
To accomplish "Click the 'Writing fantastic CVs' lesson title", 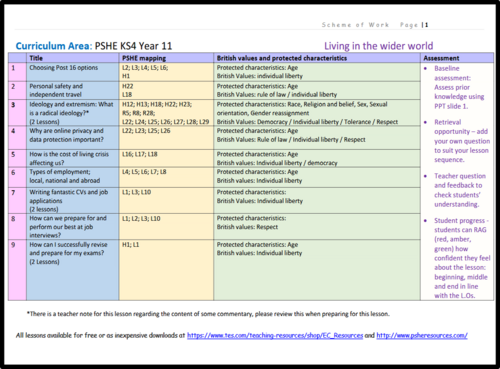I will coord(69,201).
